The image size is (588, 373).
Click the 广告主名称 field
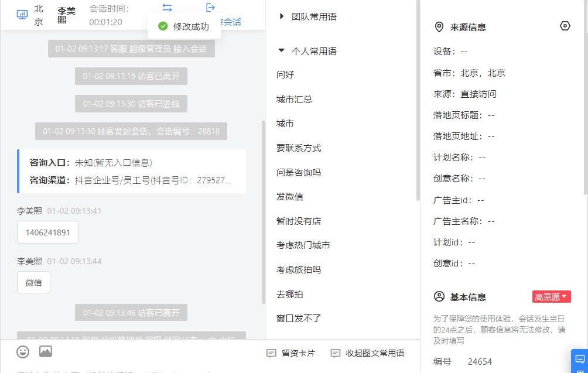click(x=464, y=221)
